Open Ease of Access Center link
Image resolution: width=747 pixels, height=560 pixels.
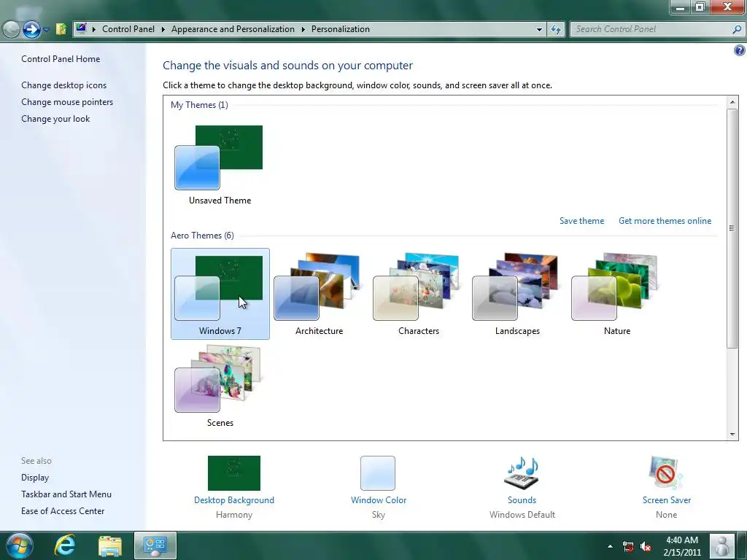pos(63,511)
